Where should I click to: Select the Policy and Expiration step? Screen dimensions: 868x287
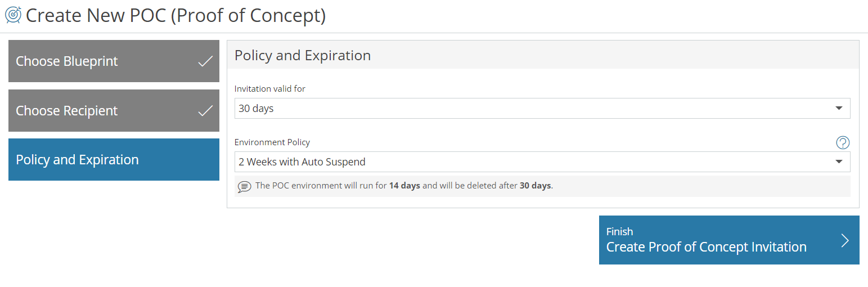[114, 160]
